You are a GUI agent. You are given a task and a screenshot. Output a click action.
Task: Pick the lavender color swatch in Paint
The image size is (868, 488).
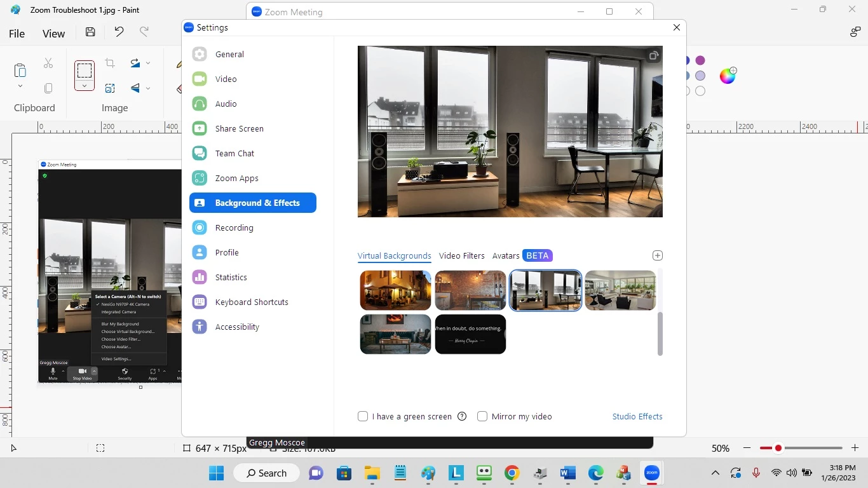[700, 76]
